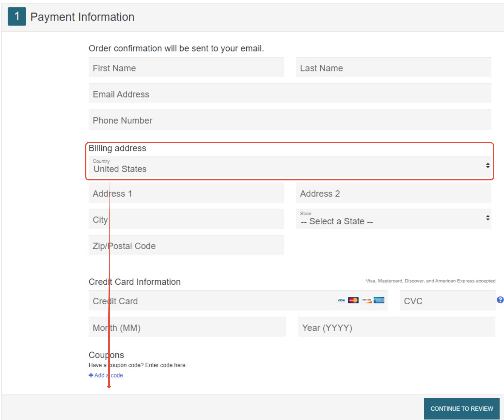Click the Discover card icon
Viewport: 504px width, 420px height.
(x=366, y=300)
